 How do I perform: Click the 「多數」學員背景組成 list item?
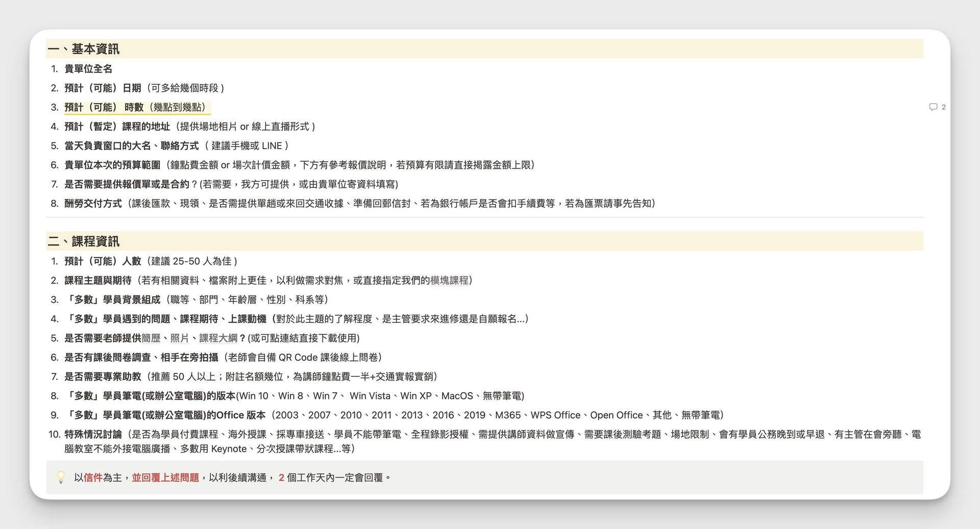(113, 299)
